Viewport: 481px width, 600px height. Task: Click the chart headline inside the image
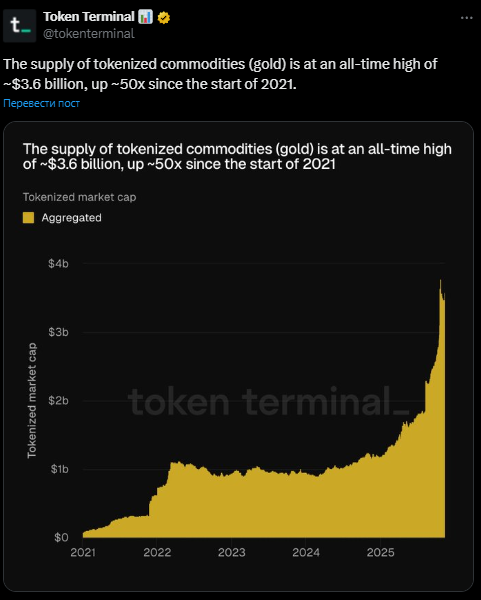point(237,156)
